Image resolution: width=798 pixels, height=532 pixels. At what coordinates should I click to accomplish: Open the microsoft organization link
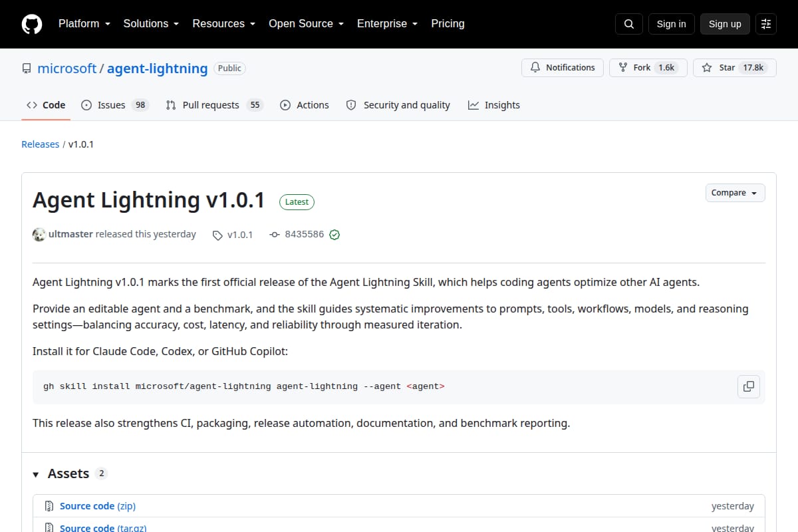click(67, 68)
